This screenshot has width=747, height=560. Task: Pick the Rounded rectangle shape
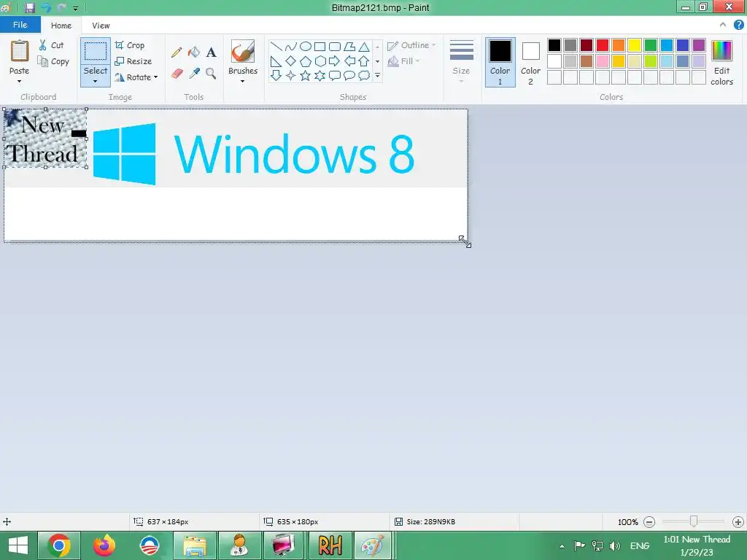(334, 47)
